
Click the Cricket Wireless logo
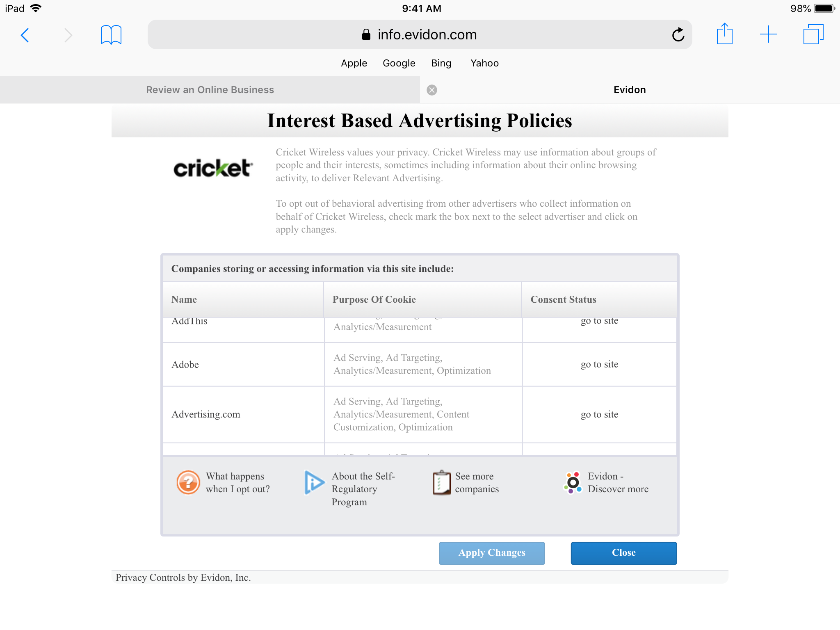coord(212,167)
